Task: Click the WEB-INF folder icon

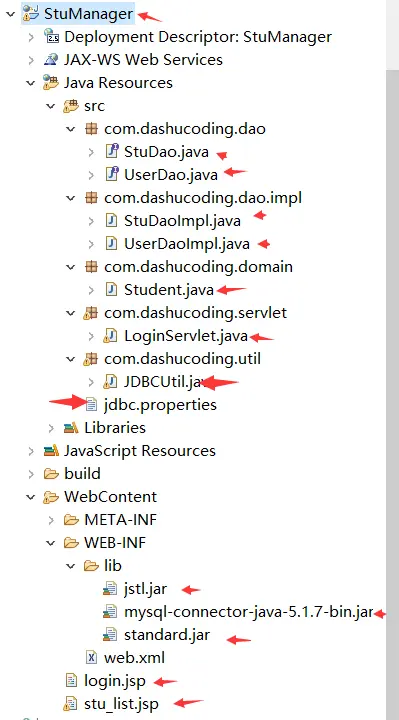Action: pyautogui.click(x=71, y=543)
